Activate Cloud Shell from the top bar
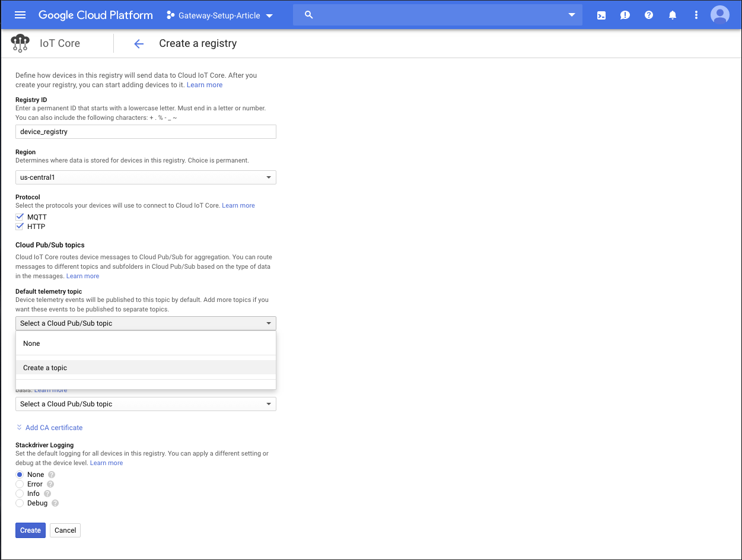This screenshot has height=560, width=742. tap(601, 15)
